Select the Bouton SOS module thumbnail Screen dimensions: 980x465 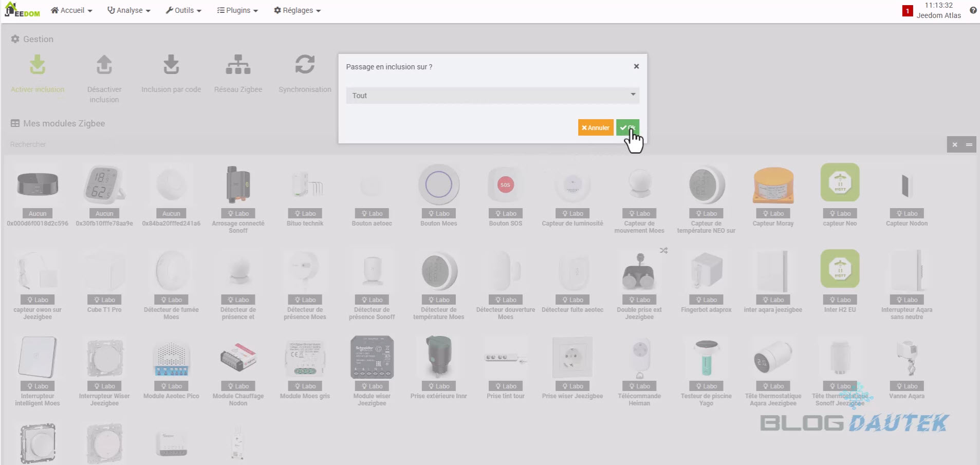point(505,185)
